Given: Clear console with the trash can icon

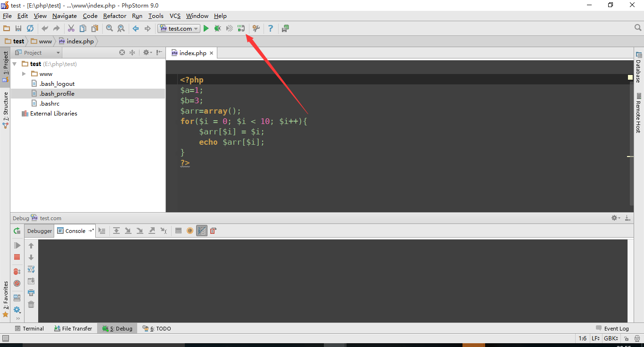Looking at the screenshot, I should pos(31,305).
